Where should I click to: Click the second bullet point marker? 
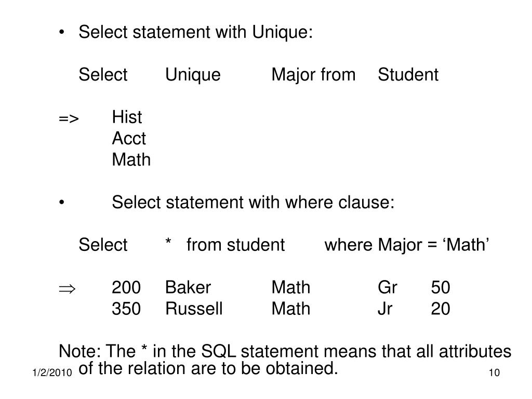coord(61,203)
